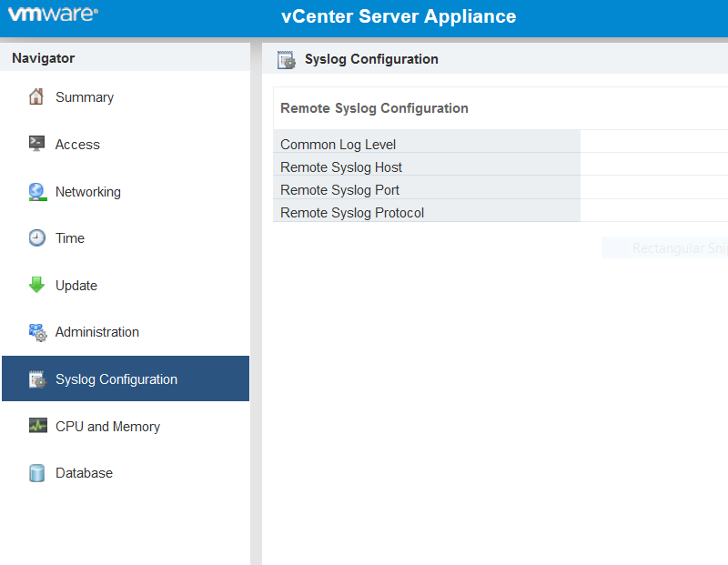This screenshot has width=728, height=565.
Task: Click the Database cylinder icon
Action: [37, 472]
